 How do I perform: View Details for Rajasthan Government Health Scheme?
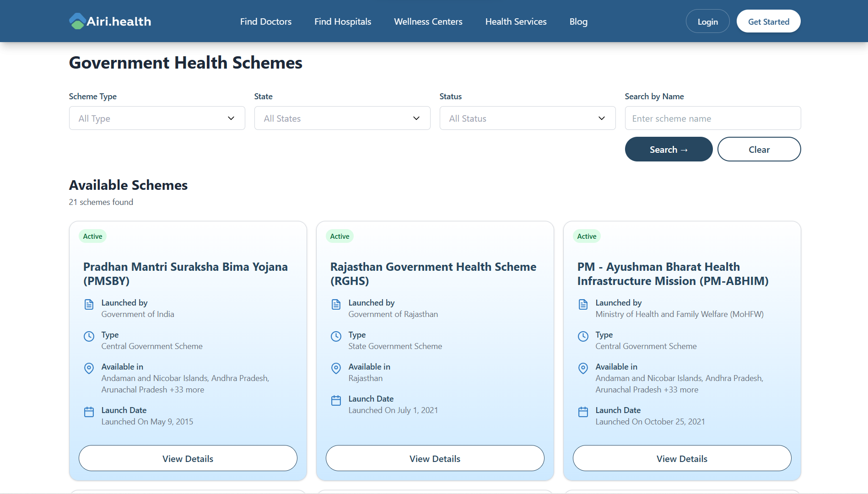tap(435, 458)
